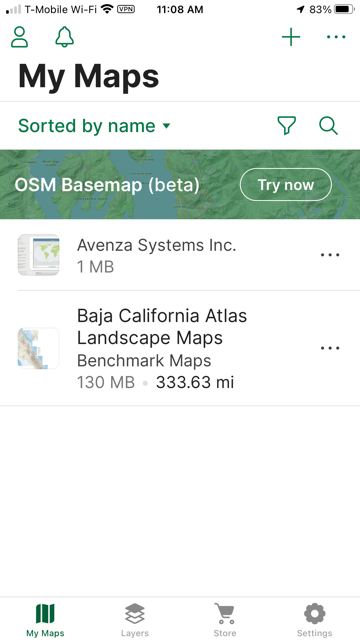Open options for Avenza Systems Inc. map
This screenshot has width=360, height=640.
click(330, 255)
